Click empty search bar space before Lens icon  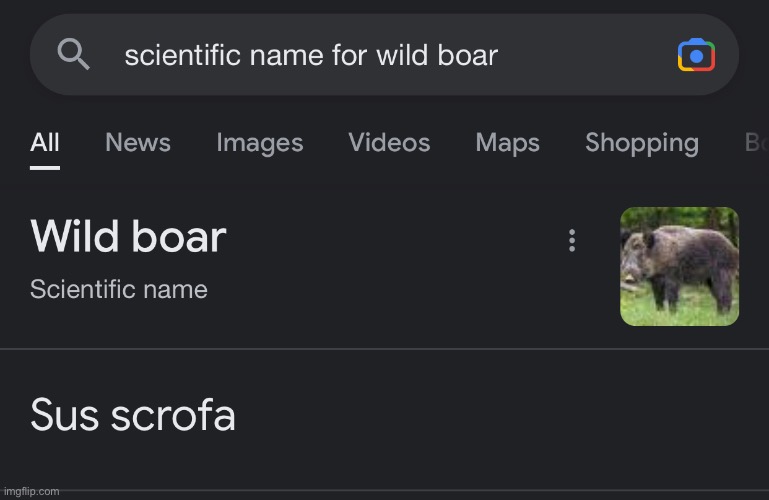coord(590,55)
